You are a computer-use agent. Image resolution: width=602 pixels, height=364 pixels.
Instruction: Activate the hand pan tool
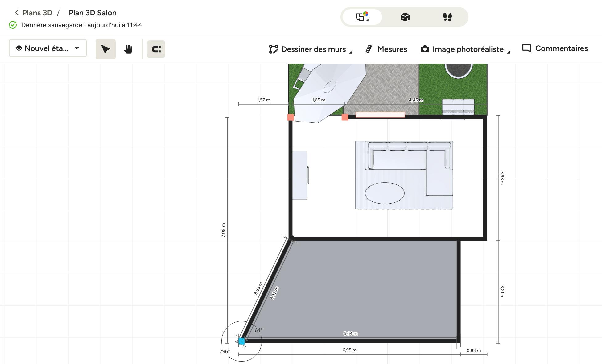(128, 49)
